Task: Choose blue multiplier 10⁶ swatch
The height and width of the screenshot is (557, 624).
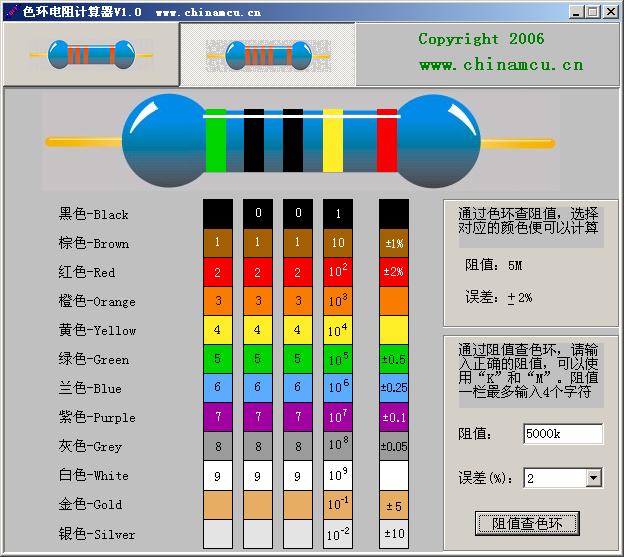Action: [x=338, y=388]
